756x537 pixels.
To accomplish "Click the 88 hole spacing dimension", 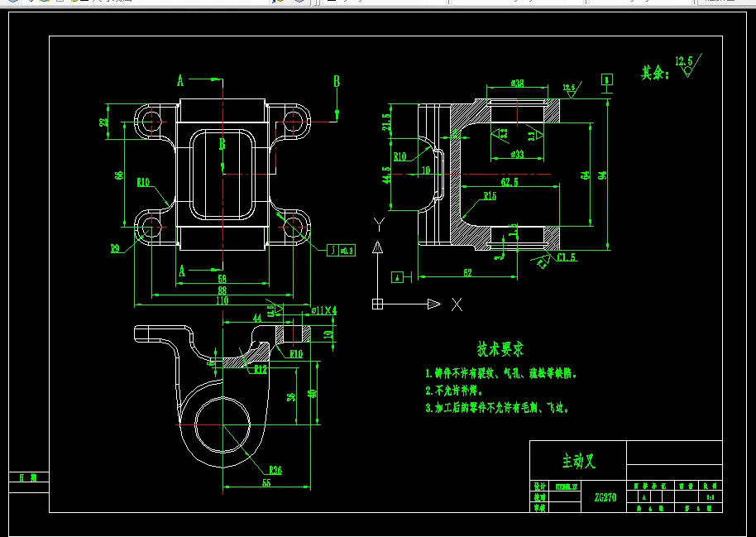I will (x=222, y=290).
